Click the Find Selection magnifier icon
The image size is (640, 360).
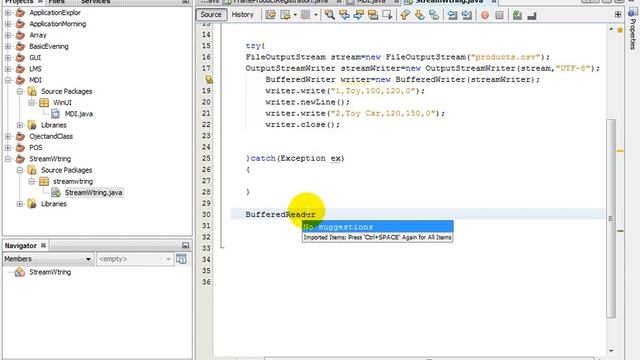(329, 15)
